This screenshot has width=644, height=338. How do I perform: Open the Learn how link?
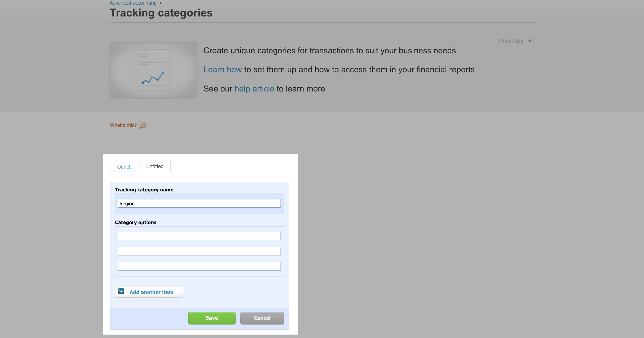point(222,69)
